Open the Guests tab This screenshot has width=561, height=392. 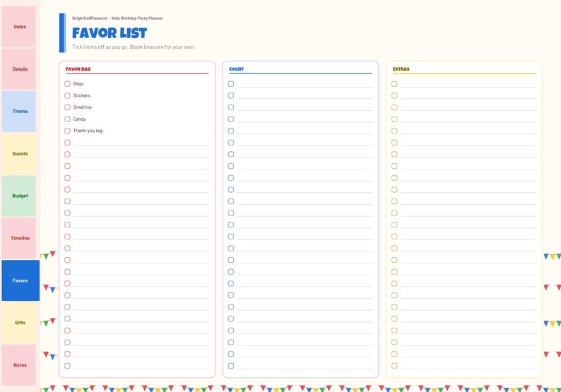[x=19, y=154]
